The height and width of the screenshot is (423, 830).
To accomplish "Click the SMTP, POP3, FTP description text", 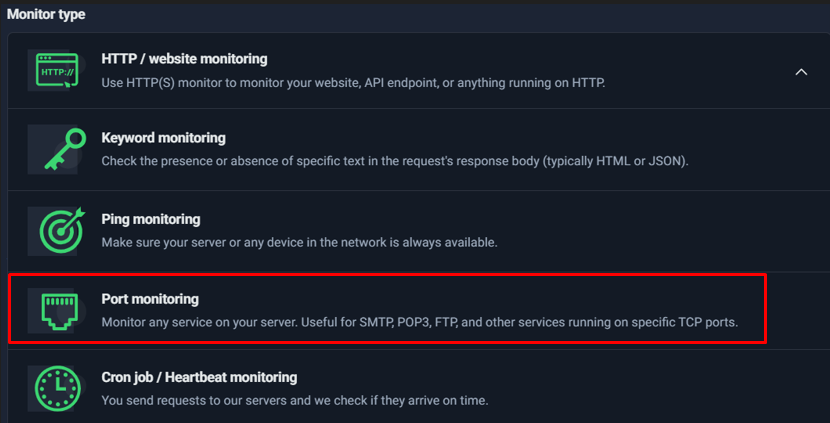I will [419, 322].
